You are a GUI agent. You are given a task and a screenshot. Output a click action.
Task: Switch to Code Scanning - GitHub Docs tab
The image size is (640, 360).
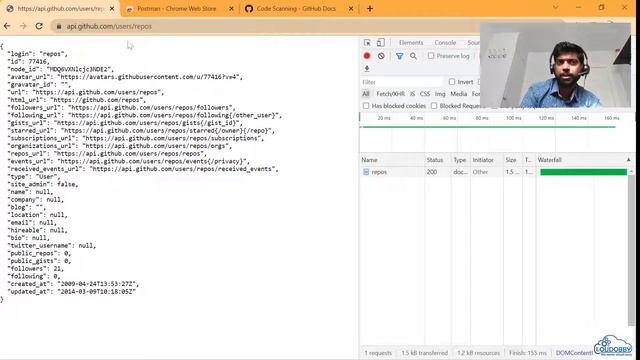(296, 9)
